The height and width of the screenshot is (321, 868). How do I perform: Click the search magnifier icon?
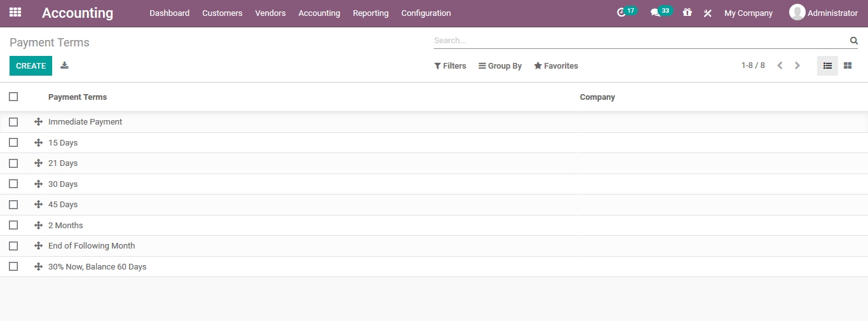(x=854, y=41)
